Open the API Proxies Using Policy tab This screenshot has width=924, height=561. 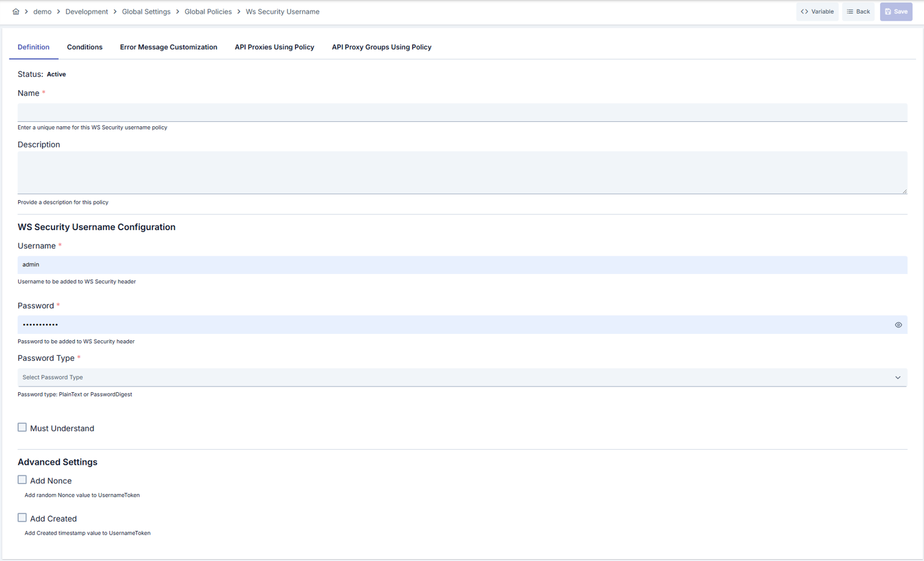274,47
